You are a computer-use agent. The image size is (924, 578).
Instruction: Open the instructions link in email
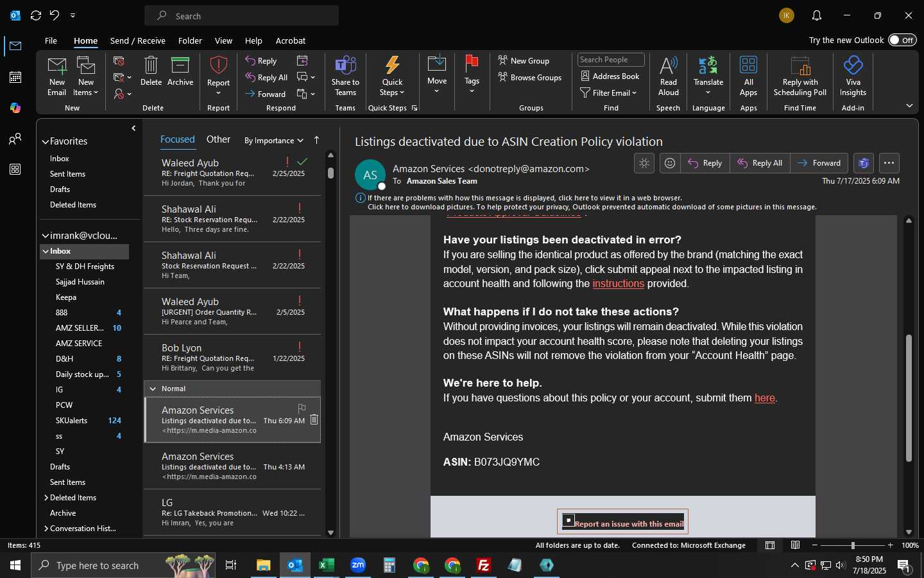618,284
